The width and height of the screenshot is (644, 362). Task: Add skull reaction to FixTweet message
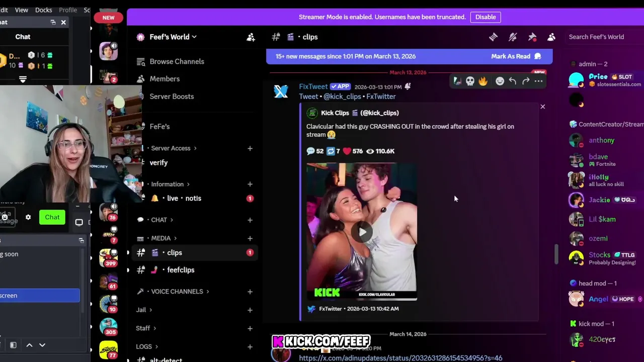470,81
